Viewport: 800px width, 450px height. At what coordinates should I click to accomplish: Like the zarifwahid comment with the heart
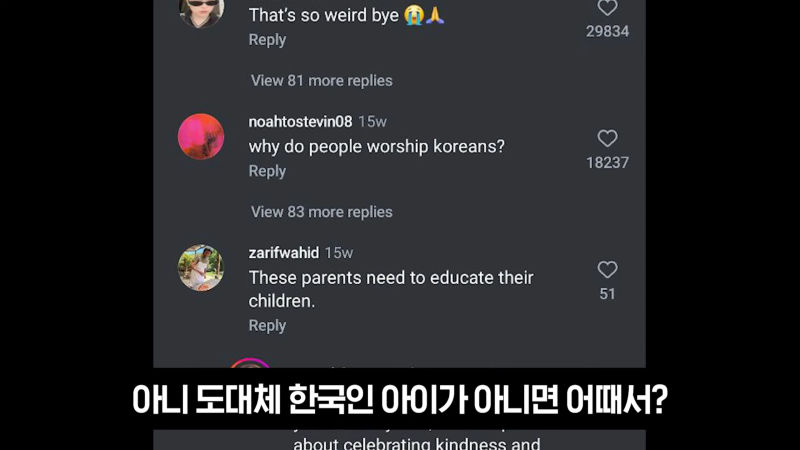tap(607, 269)
